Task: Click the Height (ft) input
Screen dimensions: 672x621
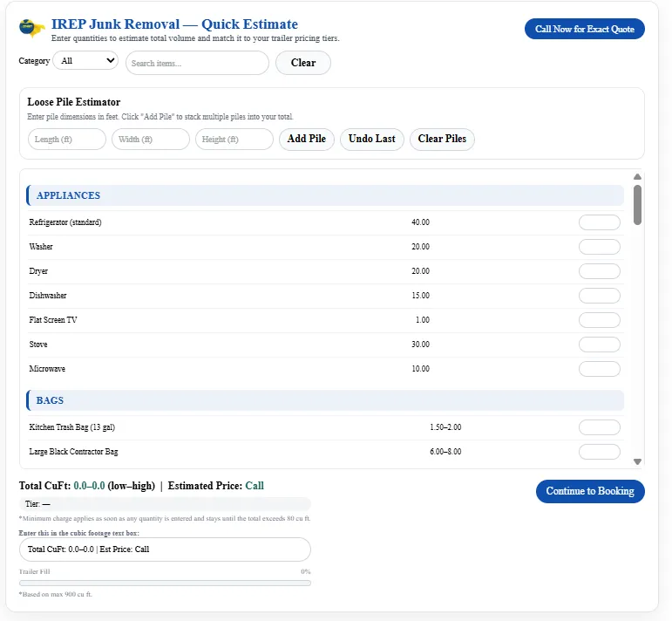Action: click(234, 140)
